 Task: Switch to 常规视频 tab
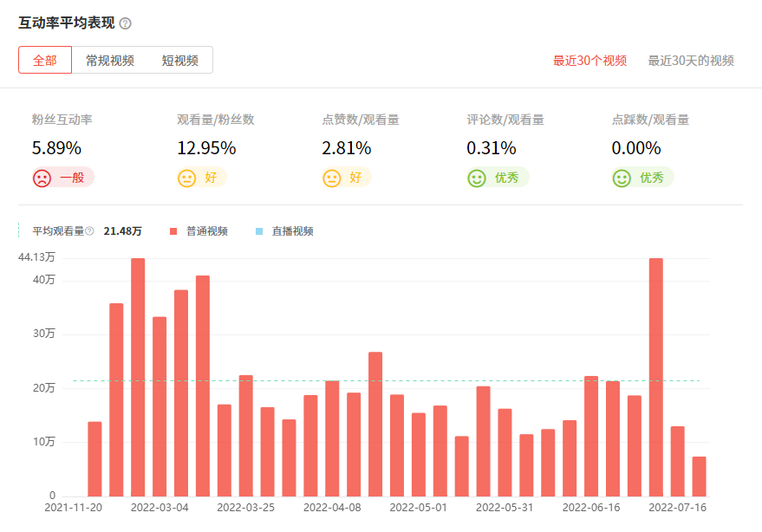(109, 60)
